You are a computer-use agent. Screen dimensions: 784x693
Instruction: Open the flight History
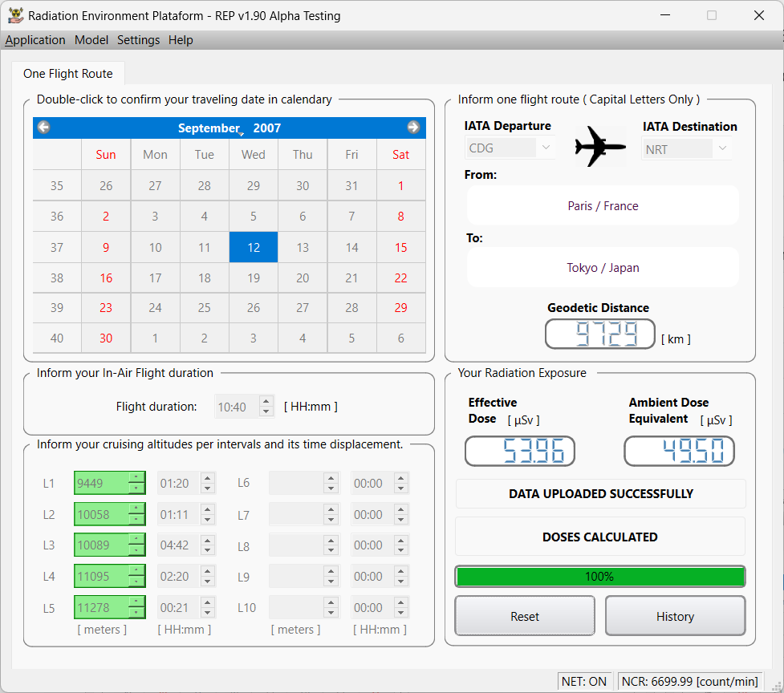click(675, 616)
